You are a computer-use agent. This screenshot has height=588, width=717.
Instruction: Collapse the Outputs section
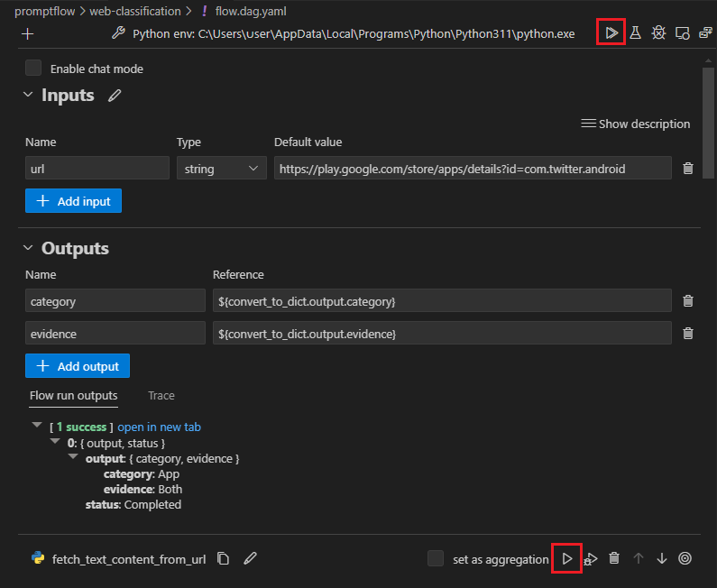[x=27, y=249]
